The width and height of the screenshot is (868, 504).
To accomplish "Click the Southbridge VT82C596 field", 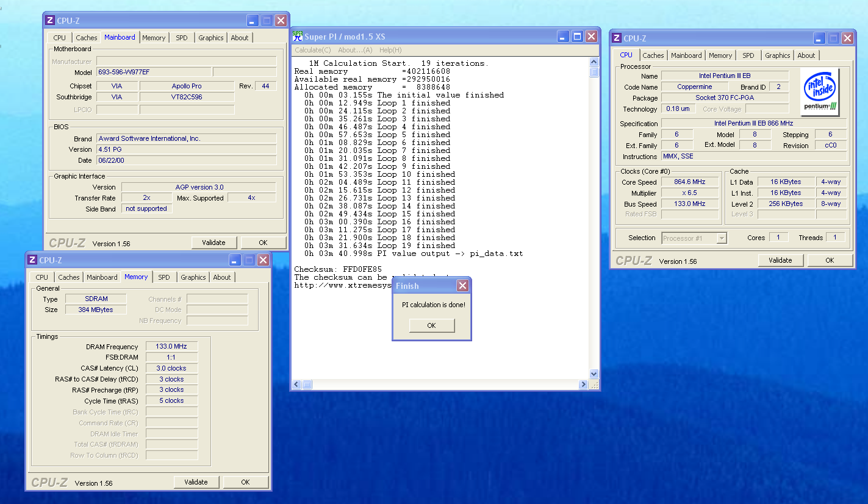I will pos(187,97).
